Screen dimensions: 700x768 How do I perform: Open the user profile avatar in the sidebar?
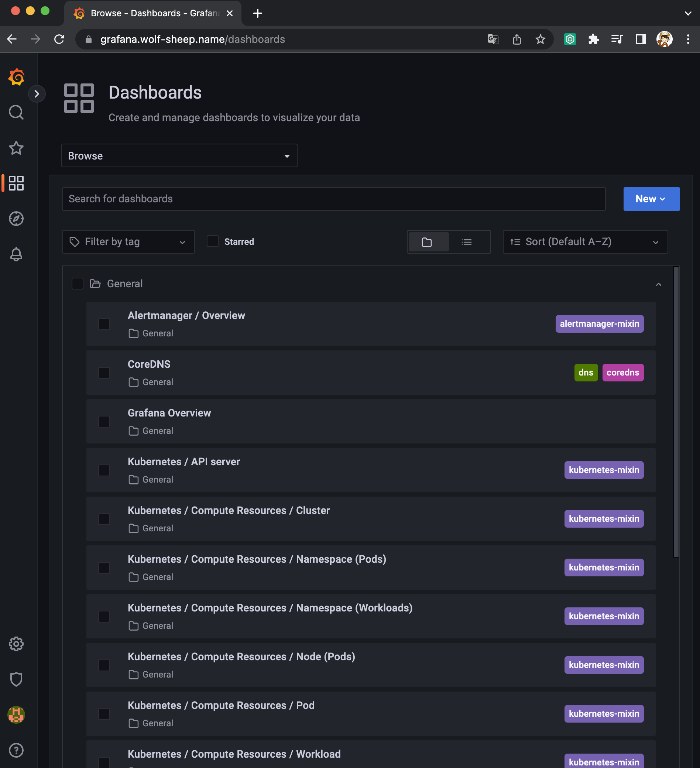click(x=16, y=715)
